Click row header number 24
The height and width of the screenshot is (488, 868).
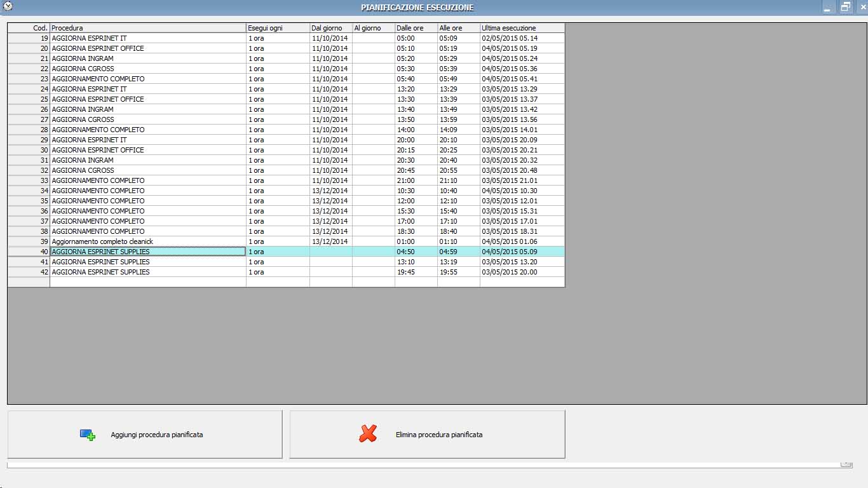click(x=29, y=89)
